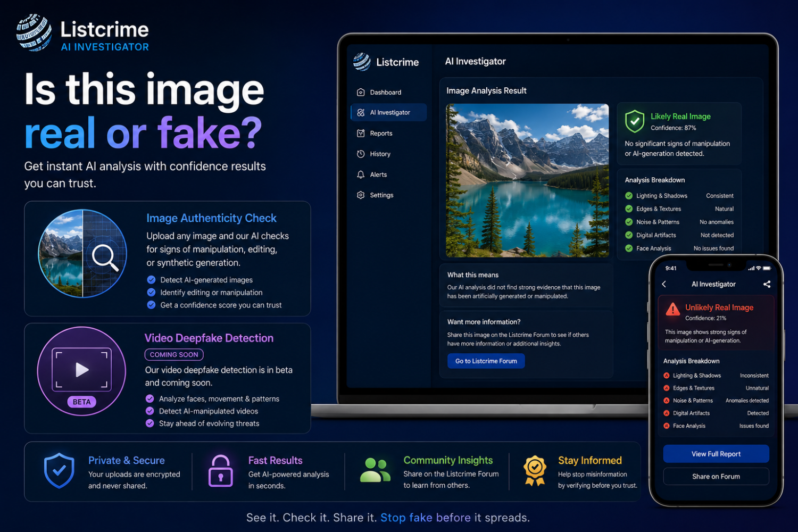Tap 'Anomalies detected' value on the phone
The width and height of the screenshot is (798, 532).
click(747, 401)
